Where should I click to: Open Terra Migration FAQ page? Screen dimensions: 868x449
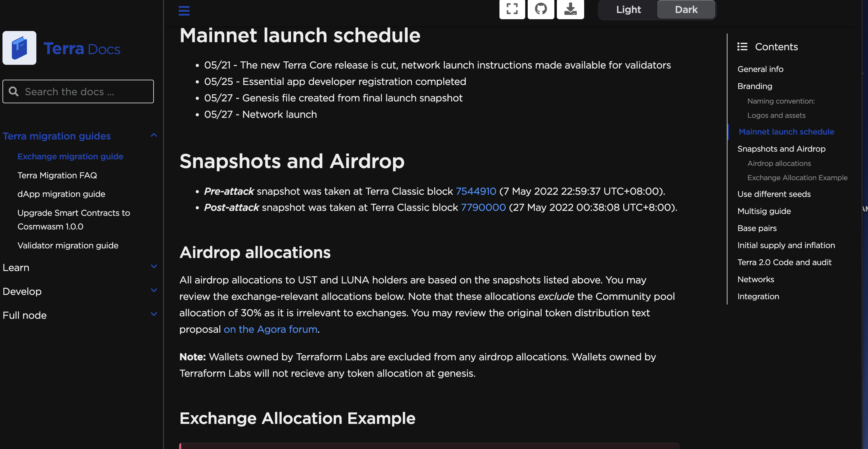(x=57, y=175)
